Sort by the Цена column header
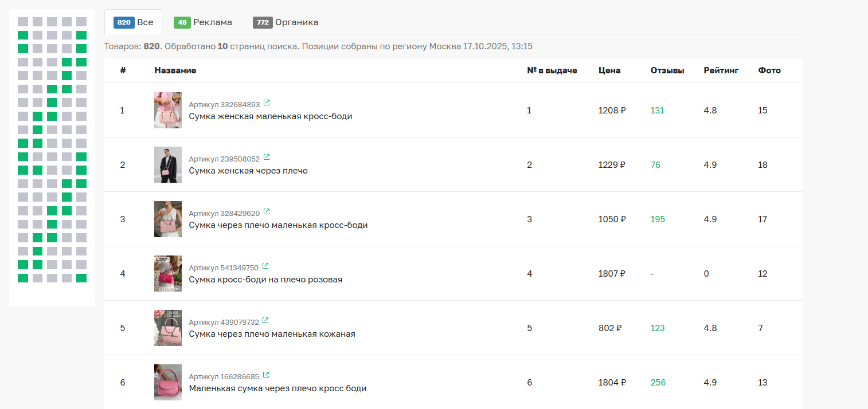This screenshot has width=868, height=409. click(x=609, y=70)
